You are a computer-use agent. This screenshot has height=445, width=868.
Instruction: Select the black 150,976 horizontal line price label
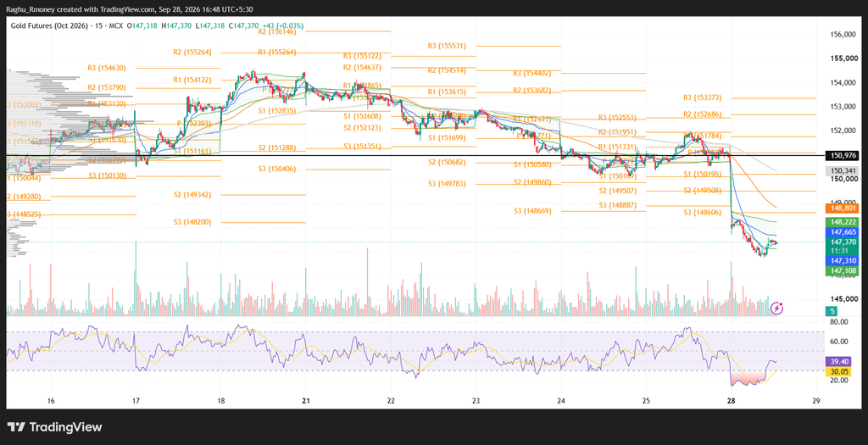click(x=843, y=155)
